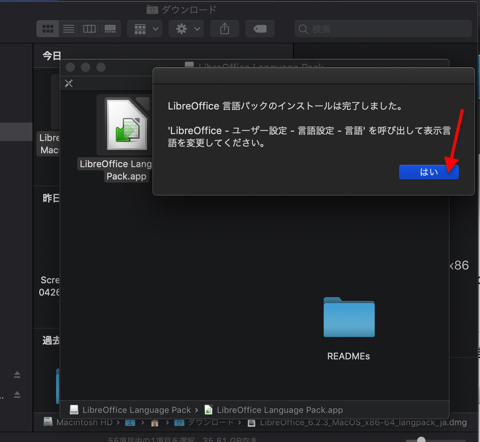
Task: Click the Share toolbar button
Action: point(224,29)
